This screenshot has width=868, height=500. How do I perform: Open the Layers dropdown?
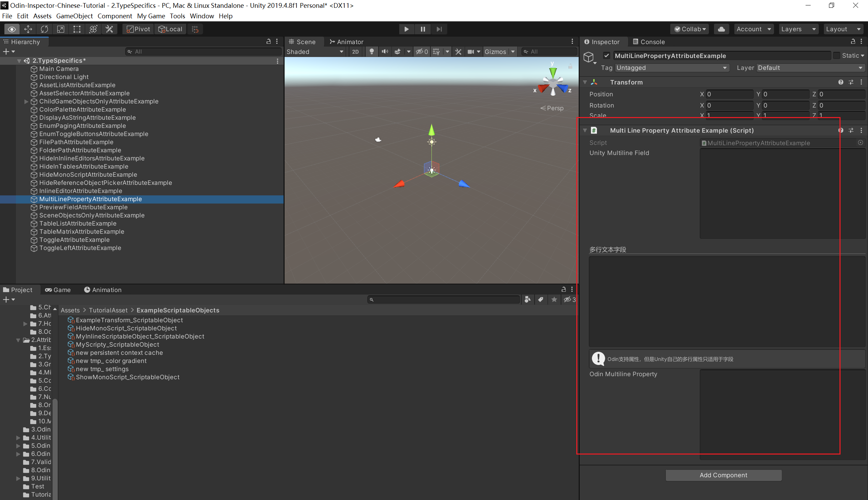(x=799, y=29)
